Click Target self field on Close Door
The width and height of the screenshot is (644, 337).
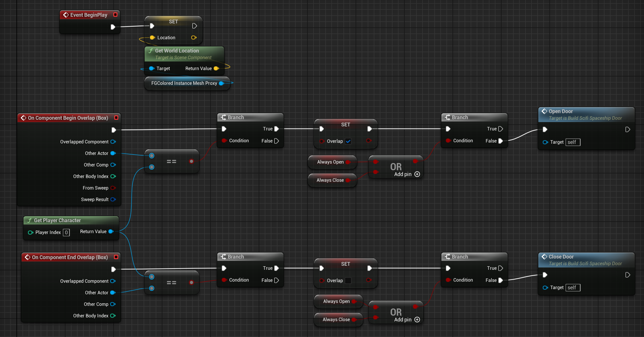click(572, 288)
